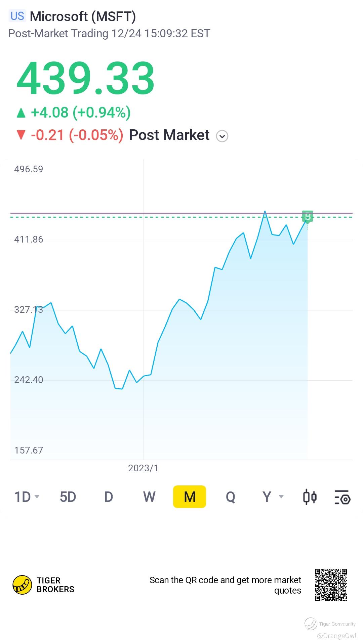Tap the Tiger Community watermark icon

click(x=311, y=624)
